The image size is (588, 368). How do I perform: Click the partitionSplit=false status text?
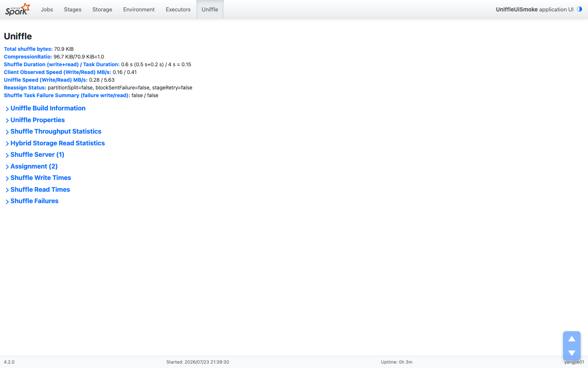[x=70, y=88]
